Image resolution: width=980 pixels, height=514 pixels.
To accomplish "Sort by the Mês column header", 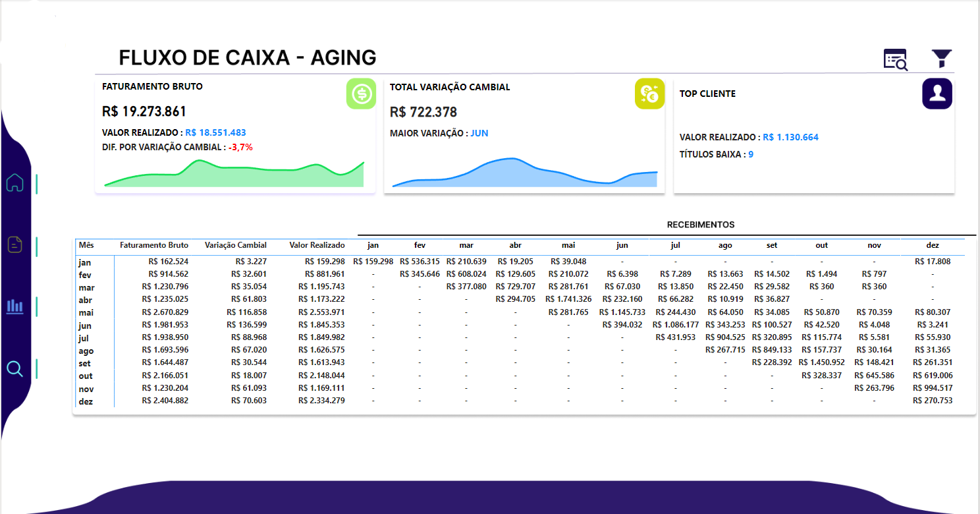I will coord(86,245).
